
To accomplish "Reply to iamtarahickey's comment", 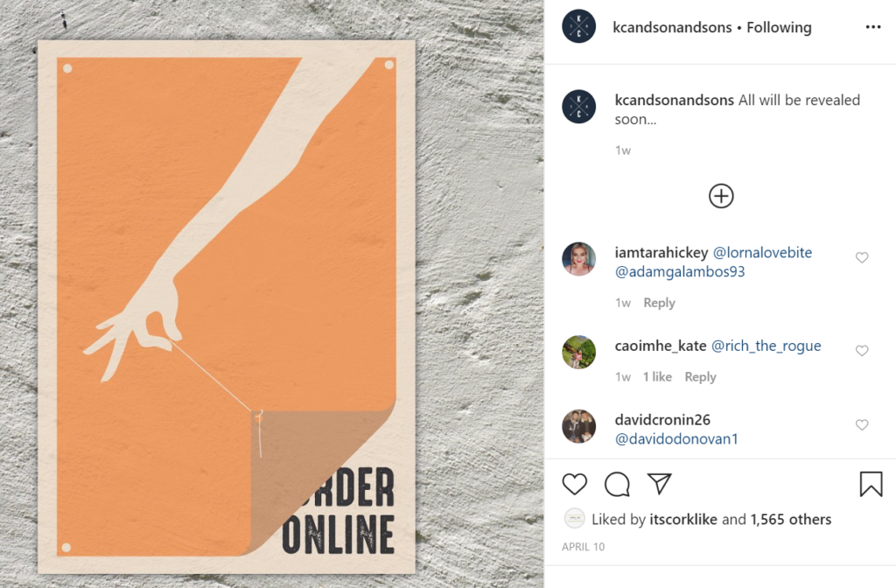I will pyautogui.click(x=660, y=303).
